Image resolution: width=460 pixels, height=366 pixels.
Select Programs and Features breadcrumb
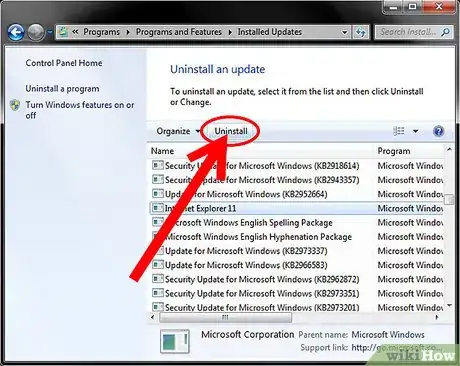tap(179, 32)
